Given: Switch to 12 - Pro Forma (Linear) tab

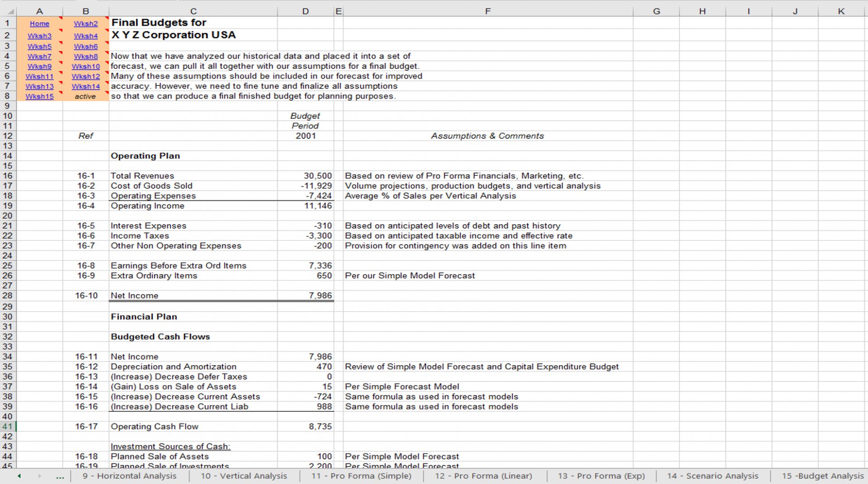Looking at the screenshot, I should coord(484,476).
